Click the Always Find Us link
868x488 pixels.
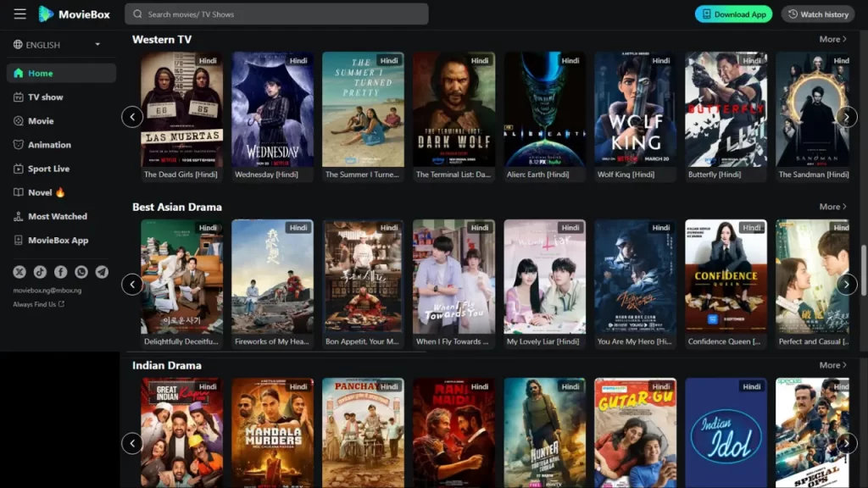(x=39, y=304)
